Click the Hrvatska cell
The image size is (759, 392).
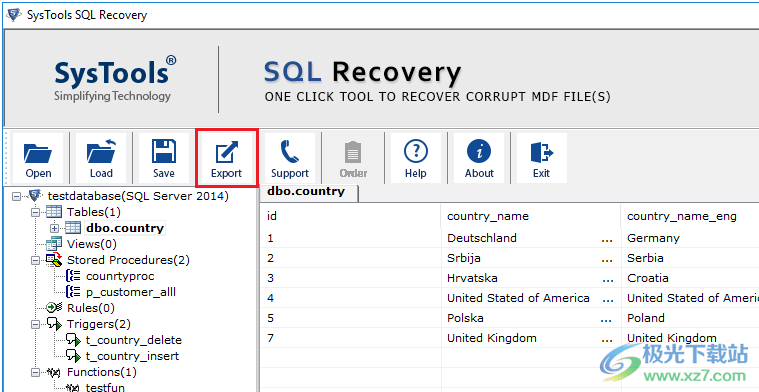tap(531, 278)
